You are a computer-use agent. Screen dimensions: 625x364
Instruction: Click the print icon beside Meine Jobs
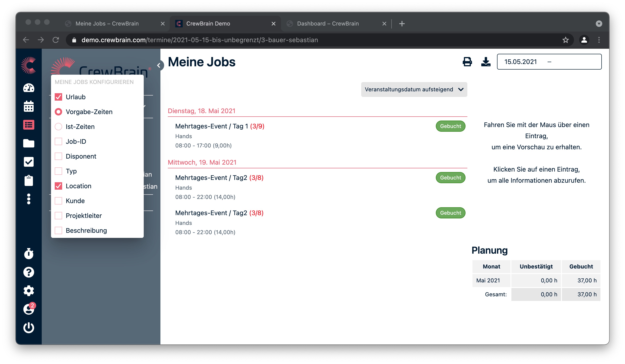[x=467, y=62]
